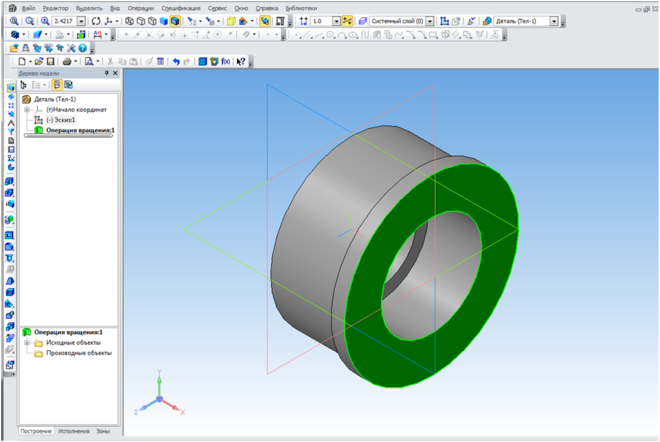660x442 pixels.
Task: Open the Библиотеки menu
Action: tap(301, 8)
